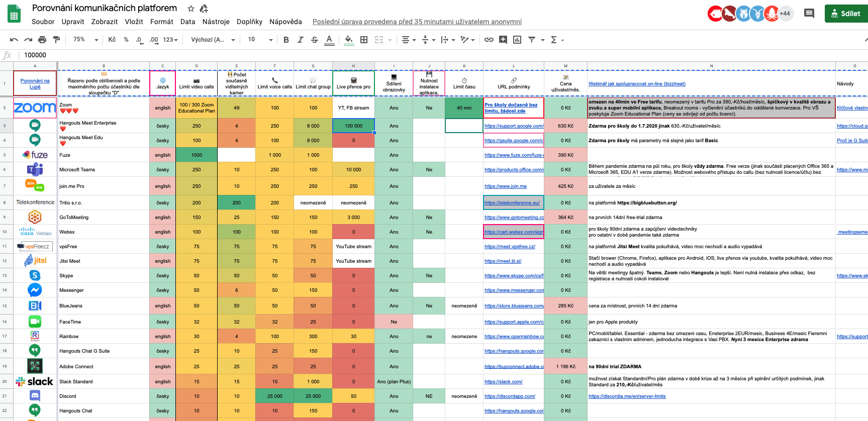Click the +44 collaborators badge
Viewport: 868px width, 421px height.
click(785, 14)
